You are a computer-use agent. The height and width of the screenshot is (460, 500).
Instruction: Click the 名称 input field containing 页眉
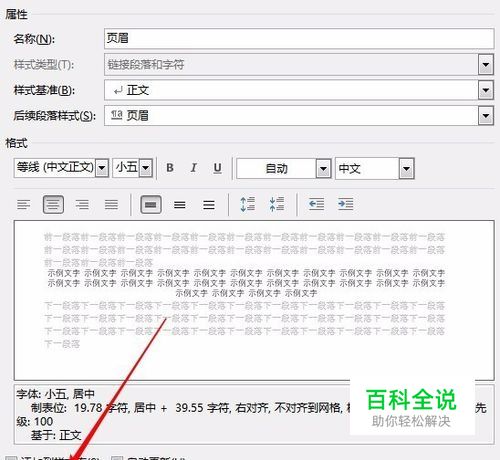[x=299, y=38]
